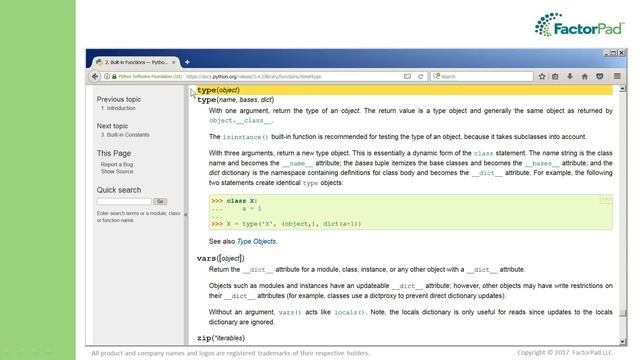Click the highlighted type(object) heading

click(x=218, y=90)
